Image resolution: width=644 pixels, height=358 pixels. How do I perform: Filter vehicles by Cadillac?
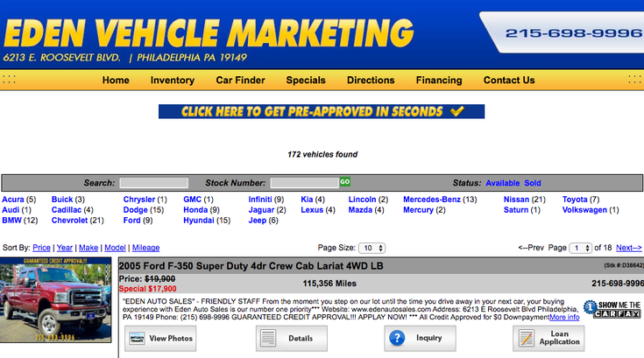(x=67, y=209)
